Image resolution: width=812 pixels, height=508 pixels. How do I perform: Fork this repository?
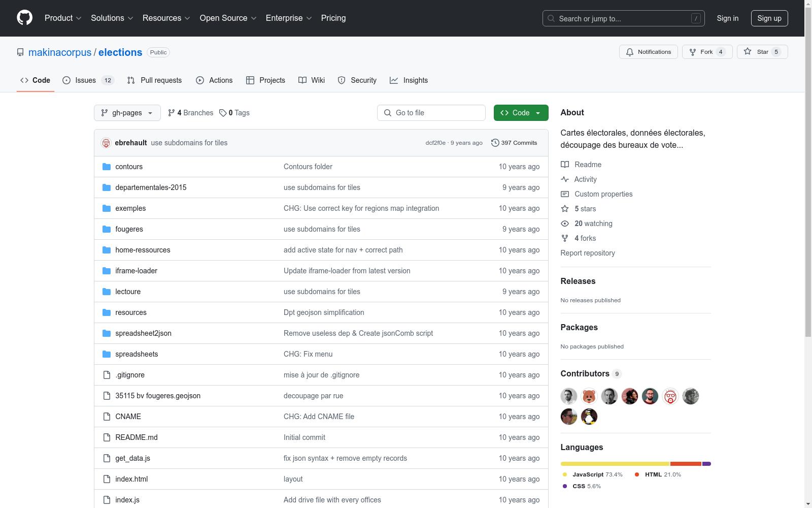point(707,52)
